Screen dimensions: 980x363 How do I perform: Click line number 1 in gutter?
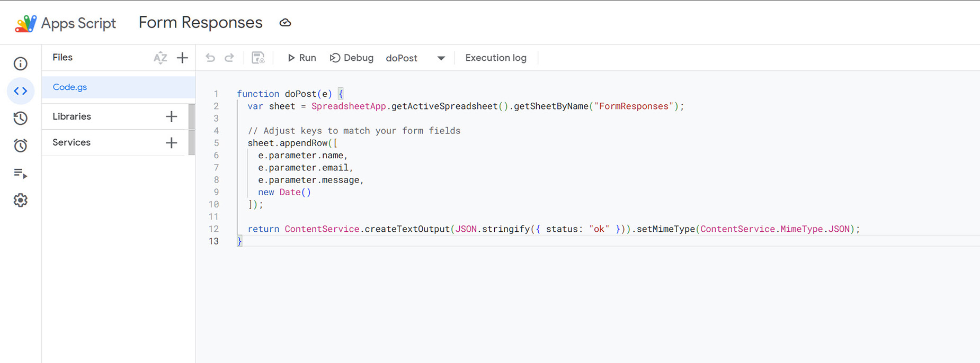pos(216,94)
